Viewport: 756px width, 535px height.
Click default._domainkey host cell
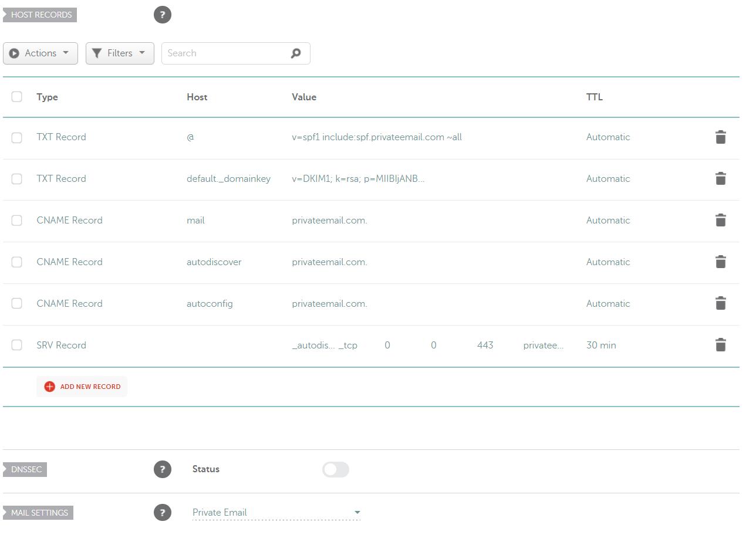pos(228,179)
